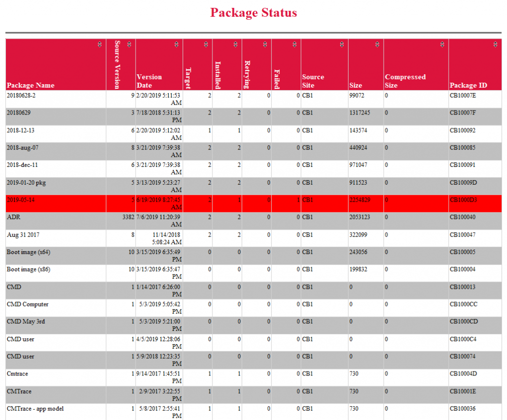Select the CMTrace - app model row
The height and width of the screenshot is (420, 507).
click(253, 412)
